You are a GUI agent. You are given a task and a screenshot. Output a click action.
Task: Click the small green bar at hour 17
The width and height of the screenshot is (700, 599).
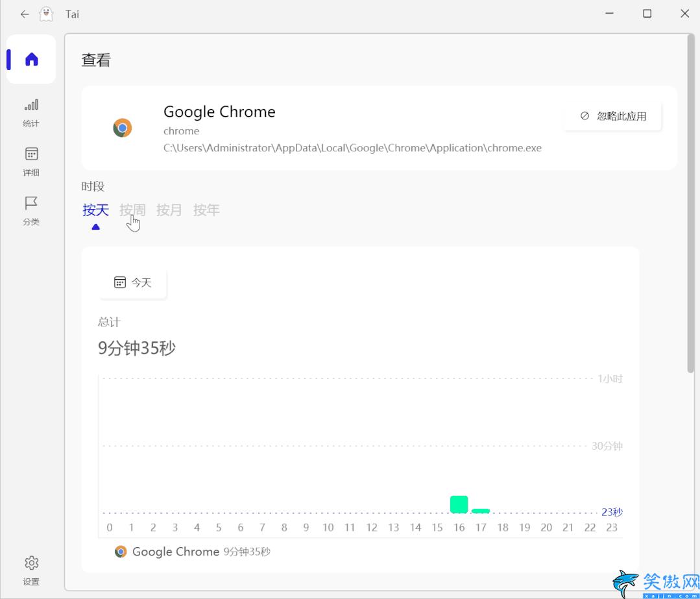(x=481, y=511)
